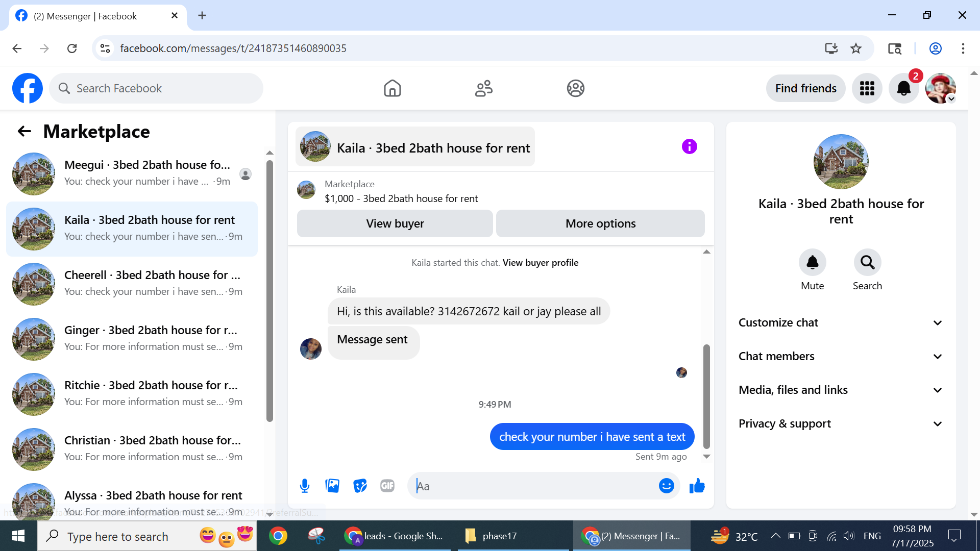Search within the conversation
The height and width of the screenshot is (551, 980).
tap(867, 262)
